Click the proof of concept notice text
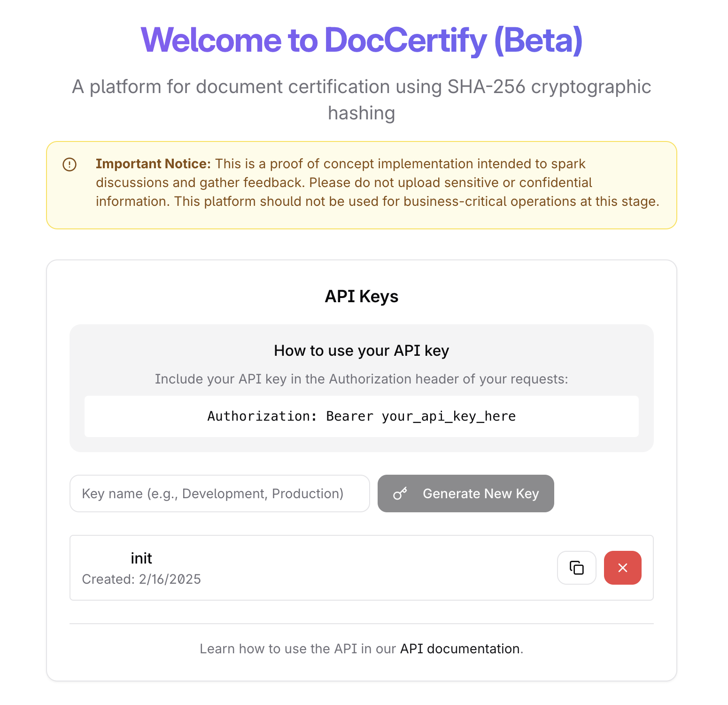 (x=378, y=182)
